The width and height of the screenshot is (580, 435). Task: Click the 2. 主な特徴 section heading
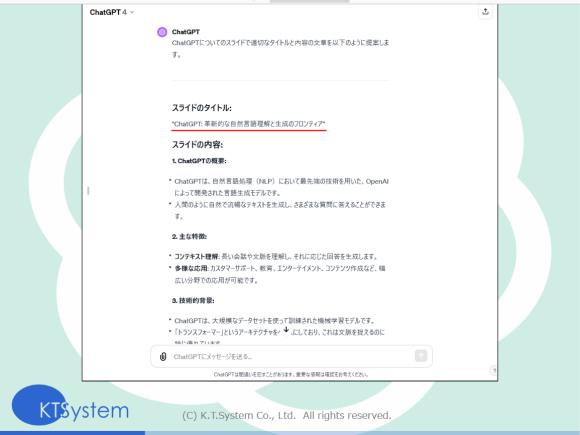(189, 236)
